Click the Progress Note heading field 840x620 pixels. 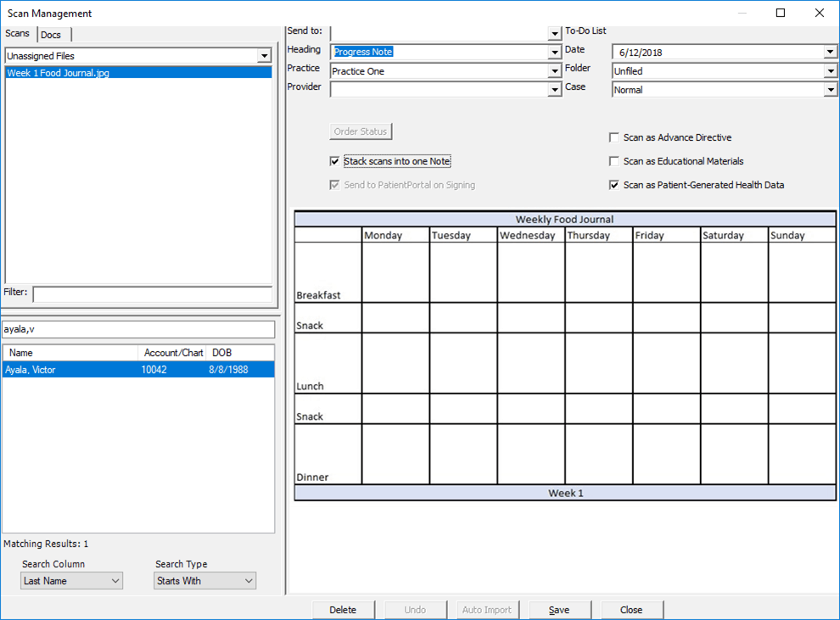pos(440,52)
